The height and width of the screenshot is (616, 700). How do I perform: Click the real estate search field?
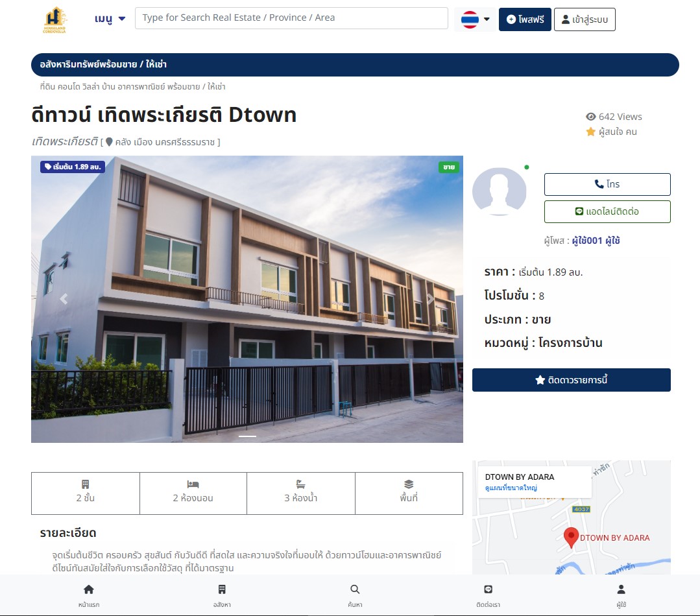click(291, 18)
